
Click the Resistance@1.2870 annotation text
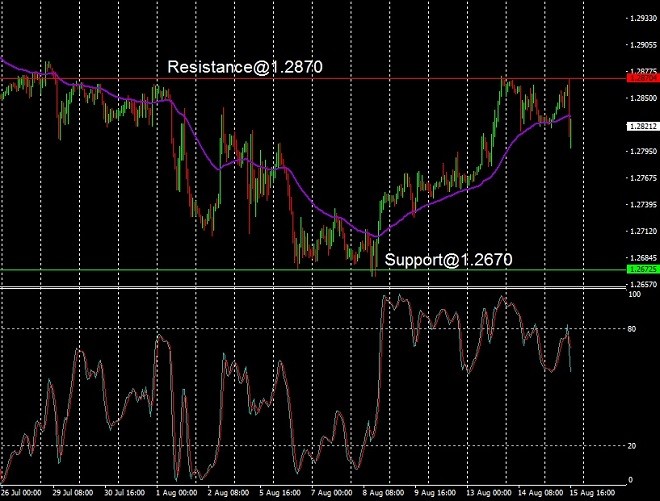point(245,67)
